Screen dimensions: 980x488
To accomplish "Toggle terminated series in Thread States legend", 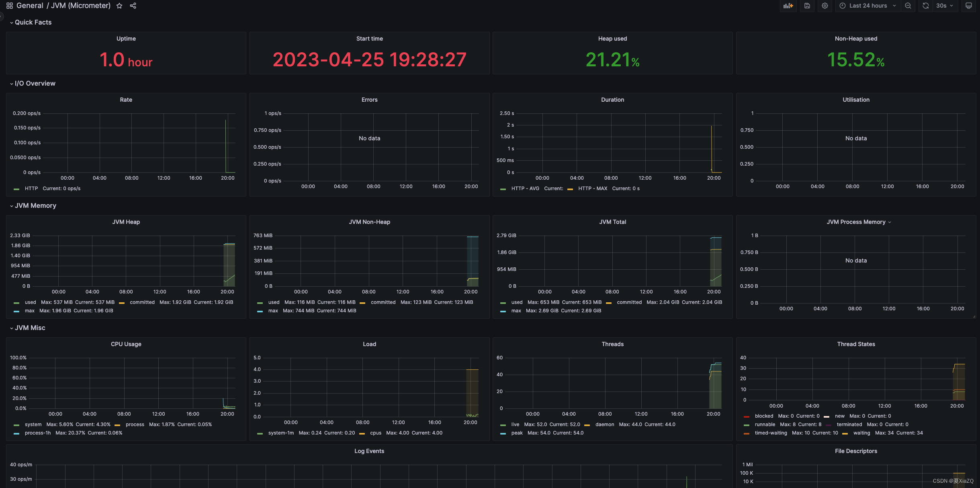I will pyautogui.click(x=849, y=424).
